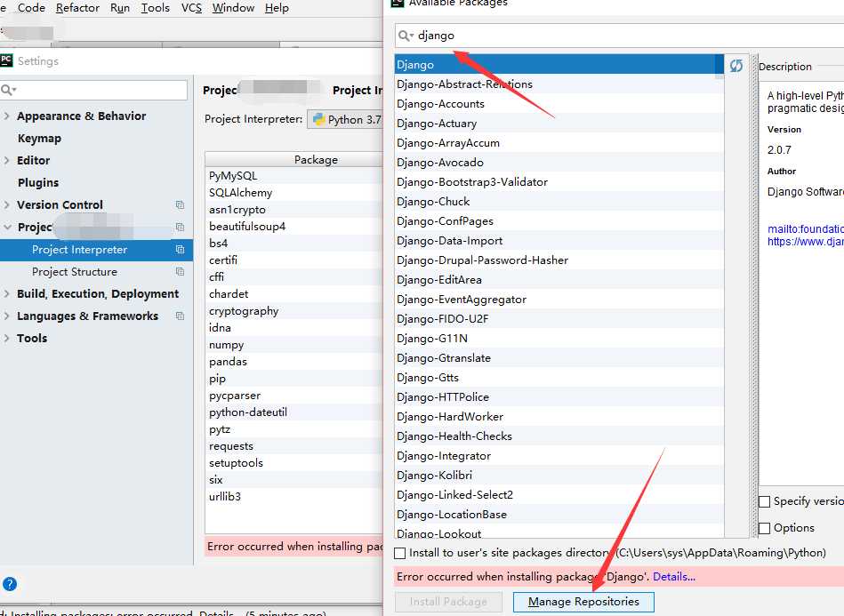The height and width of the screenshot is (616, 844).
Task: Select Django-Drupal-Password-Hasher package
Action: (x=559, y=260)
